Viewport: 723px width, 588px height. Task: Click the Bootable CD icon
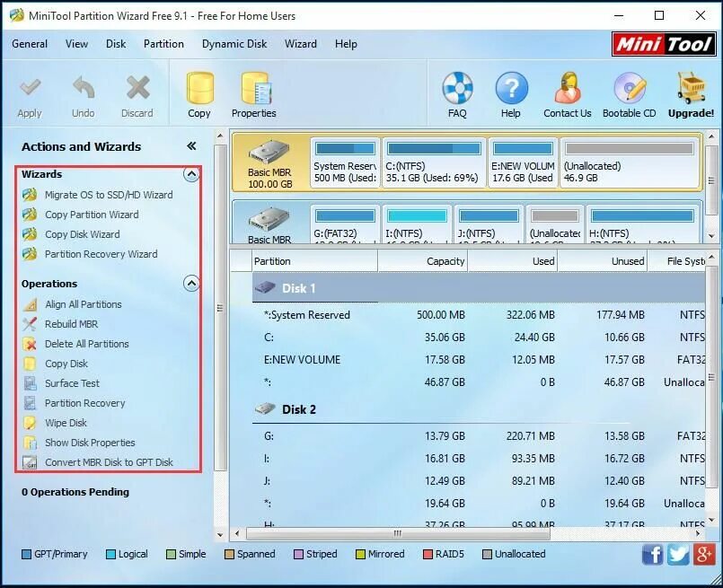pos(630,88)
